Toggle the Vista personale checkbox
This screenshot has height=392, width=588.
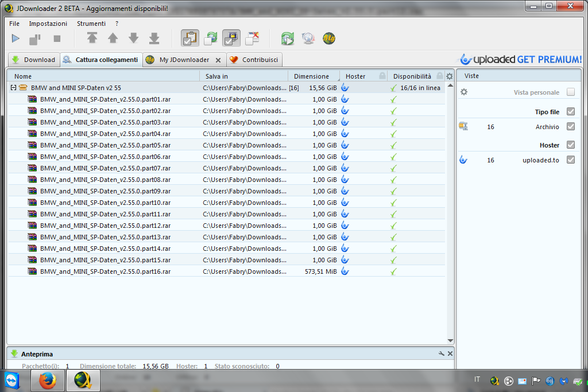pyautogui.click(x=571, y=92)
